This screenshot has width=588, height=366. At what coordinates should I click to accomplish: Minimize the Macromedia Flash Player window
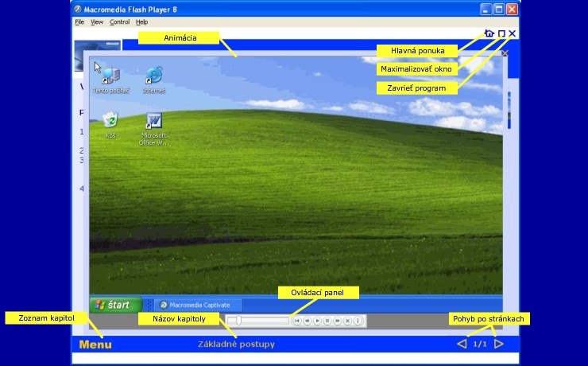486,10
